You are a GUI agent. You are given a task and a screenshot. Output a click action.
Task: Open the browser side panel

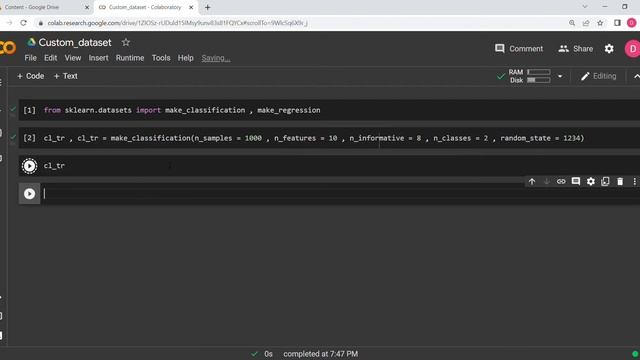click(617, 23)
